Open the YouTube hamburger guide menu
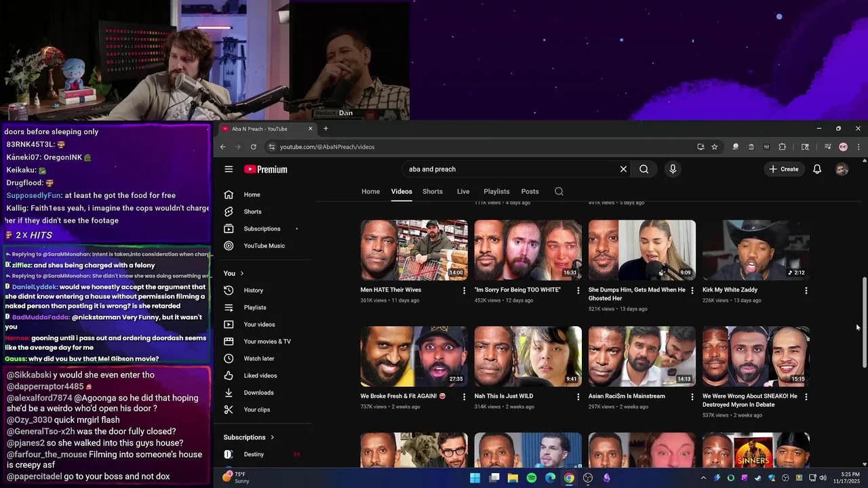 click(229, 169)
